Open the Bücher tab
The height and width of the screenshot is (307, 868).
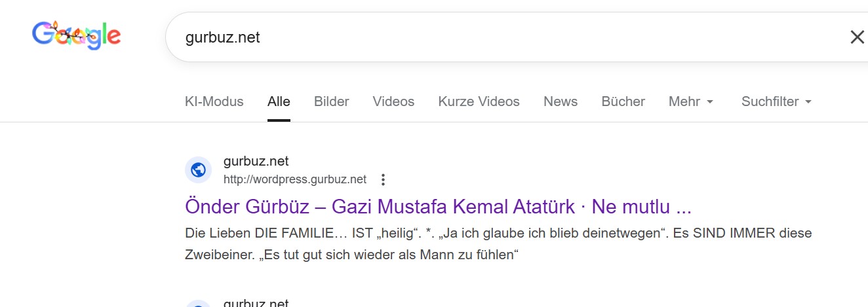coord(623,101)
